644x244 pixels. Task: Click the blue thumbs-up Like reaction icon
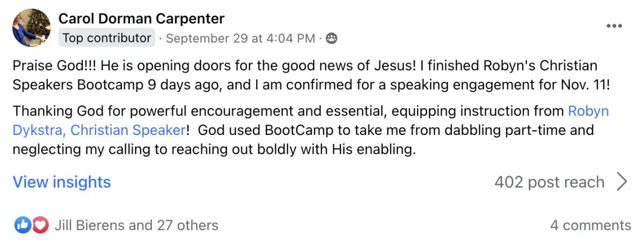23,225
